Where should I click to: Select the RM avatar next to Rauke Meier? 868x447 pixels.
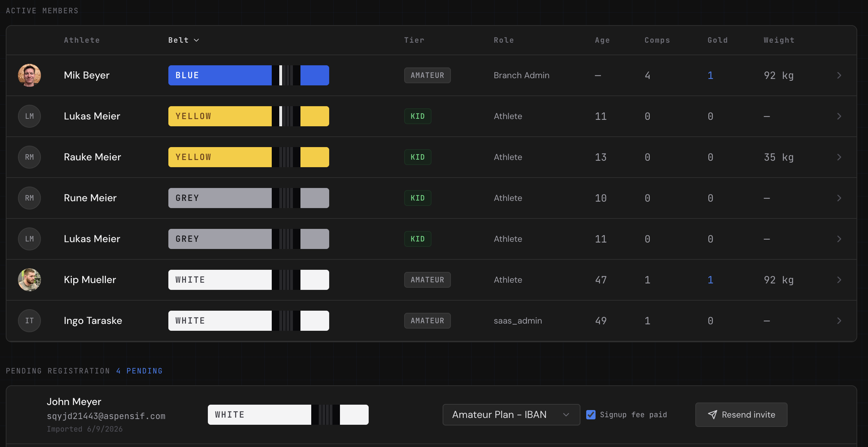29,157
